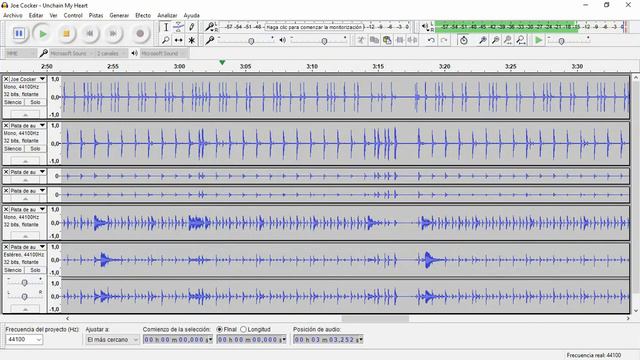Open the Editar menu
Screen dimensions: 640x360
[x=36, y=15]
